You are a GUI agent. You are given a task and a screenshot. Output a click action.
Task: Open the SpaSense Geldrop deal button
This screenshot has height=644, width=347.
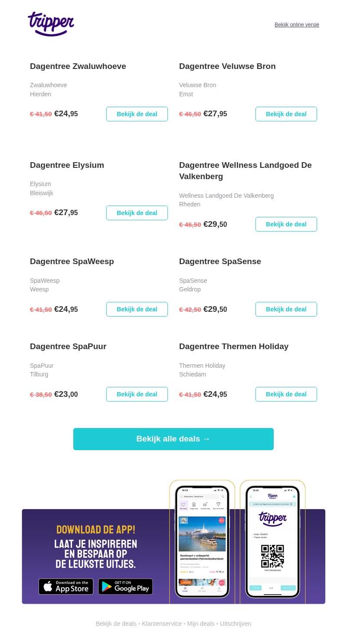pyautogui.click(x=286, y=309)
